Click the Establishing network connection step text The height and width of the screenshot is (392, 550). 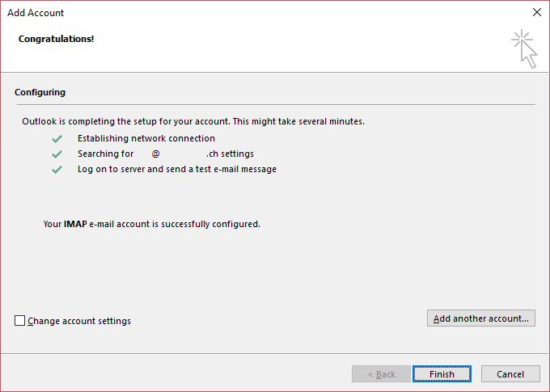146,138
